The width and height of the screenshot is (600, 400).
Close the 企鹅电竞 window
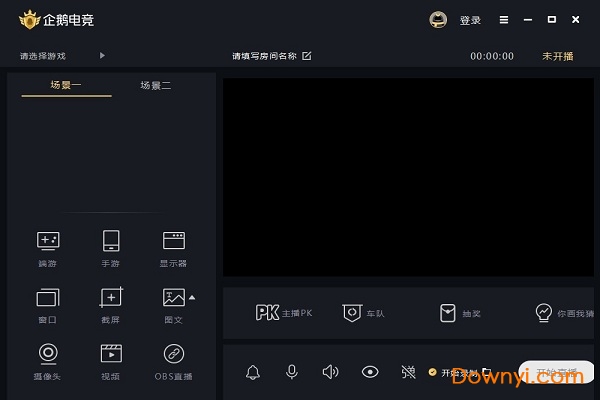[576, 20]
